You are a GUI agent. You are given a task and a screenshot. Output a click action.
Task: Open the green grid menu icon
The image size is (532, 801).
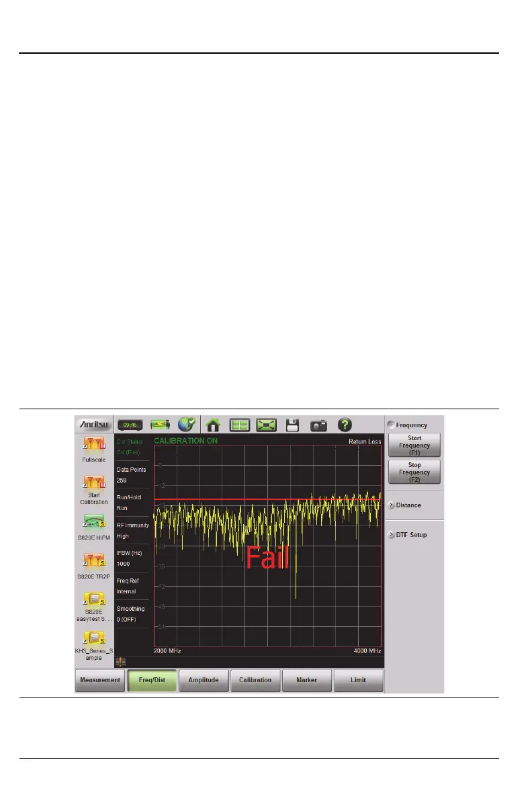click(239, 425)
